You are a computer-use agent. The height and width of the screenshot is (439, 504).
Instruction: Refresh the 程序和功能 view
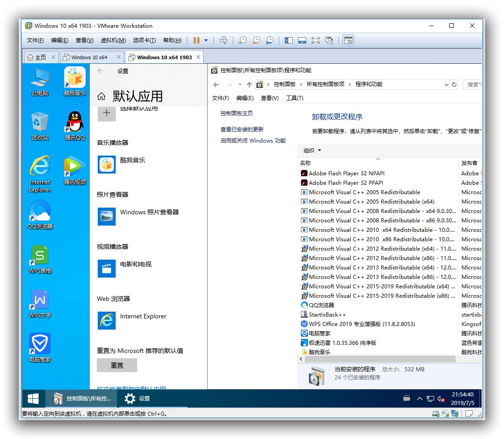(454, 84)
